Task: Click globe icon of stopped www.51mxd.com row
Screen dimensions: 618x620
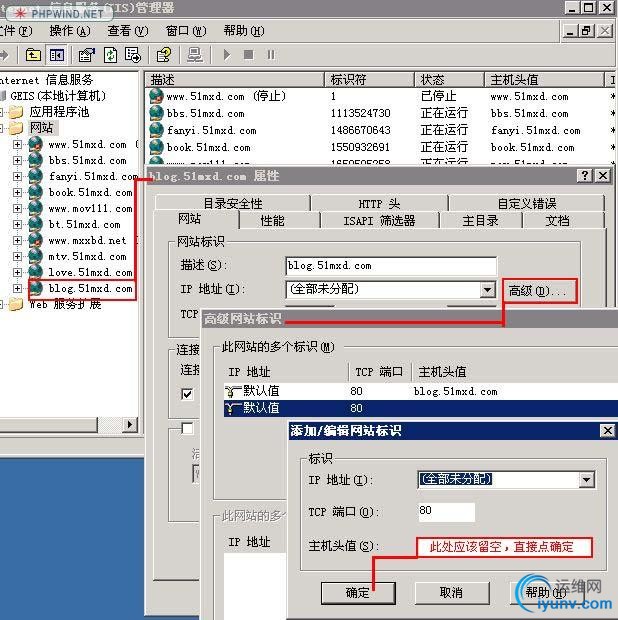Action: pyautogui.click(x=157, y=96)
